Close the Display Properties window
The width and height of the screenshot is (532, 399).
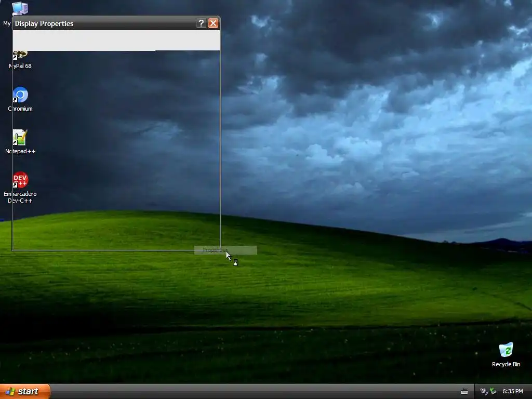213,23
